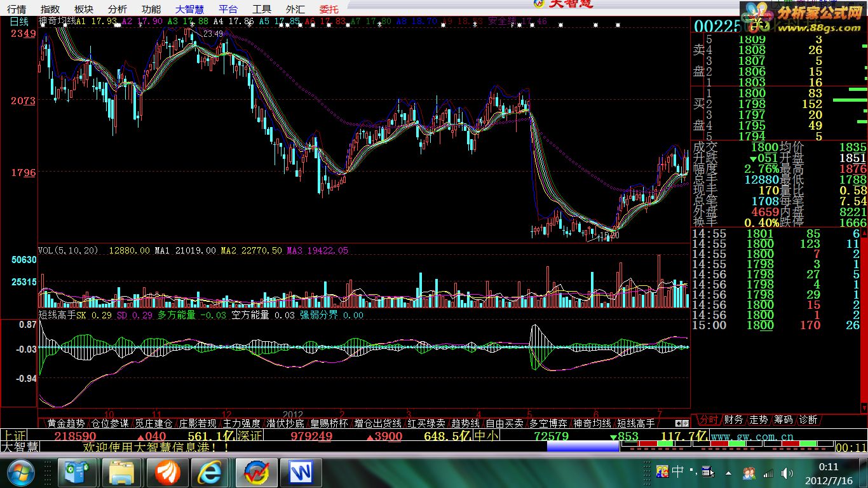Image resolution: width=868 pixels, height=488 pixels.
Task: Select the 短线高手 indicator tab
Action: 636,423
